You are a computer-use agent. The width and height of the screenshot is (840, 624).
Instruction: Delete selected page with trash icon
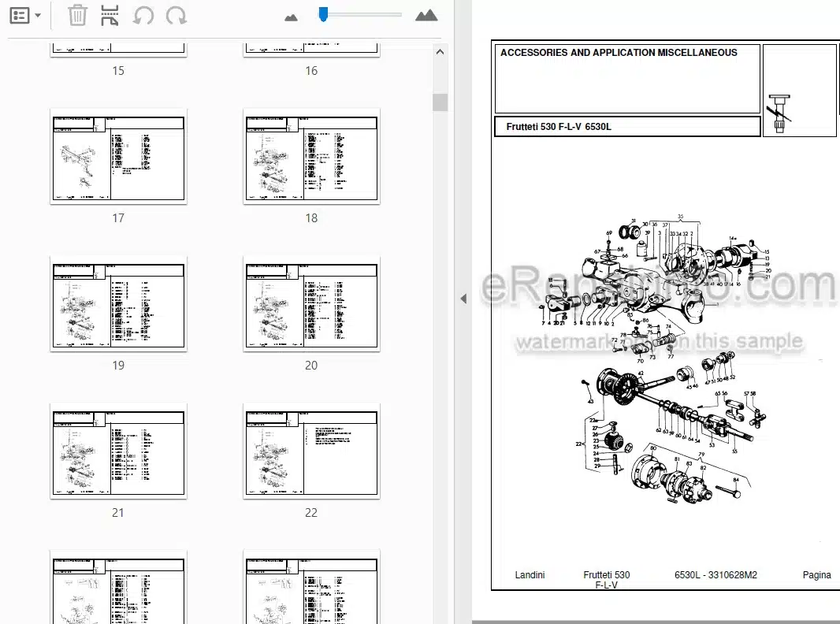[77, 15]
